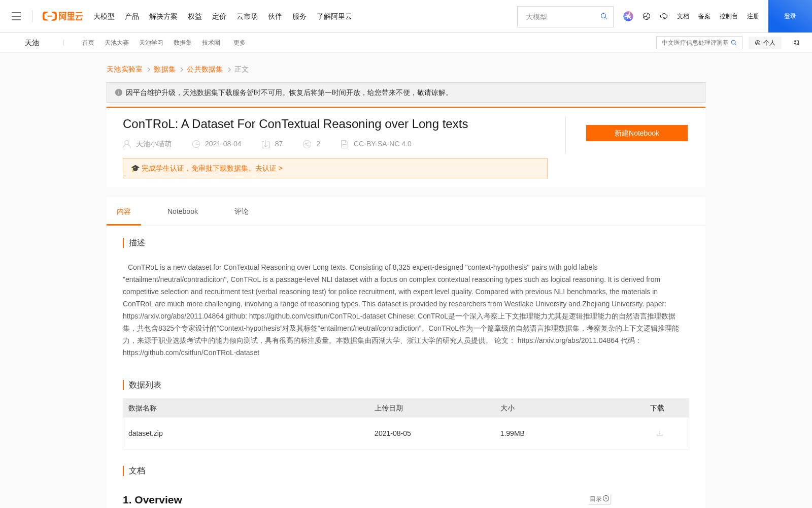Open the 云市场 menu item
The width and height of the screenshot is (812, 508).
pyautogui.click(x=247, y=16)
